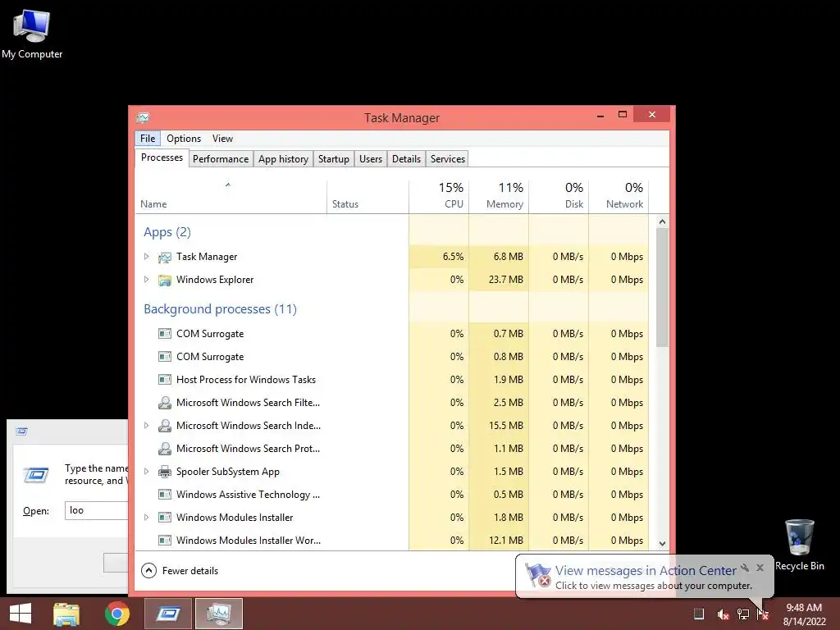Click Windows Assistive Technology row icon
840x630 pixels.
164,495
